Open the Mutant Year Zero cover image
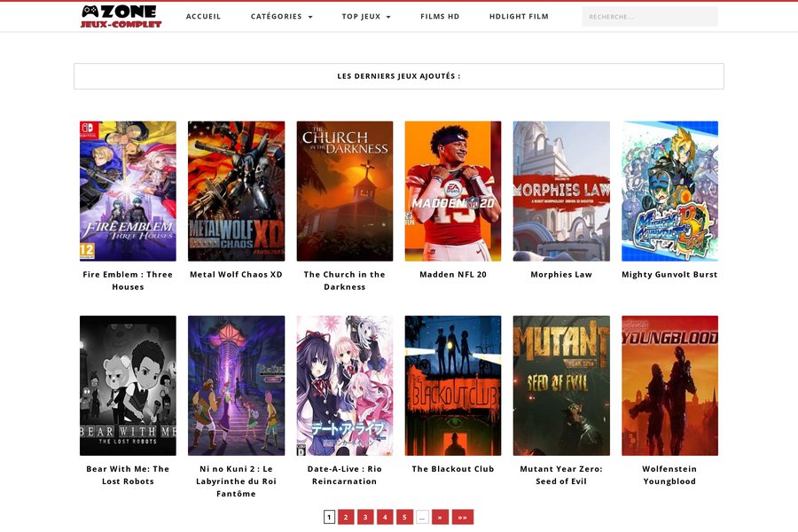The height and width of the screenshot is (532, 798). click(x=561, y=386)
